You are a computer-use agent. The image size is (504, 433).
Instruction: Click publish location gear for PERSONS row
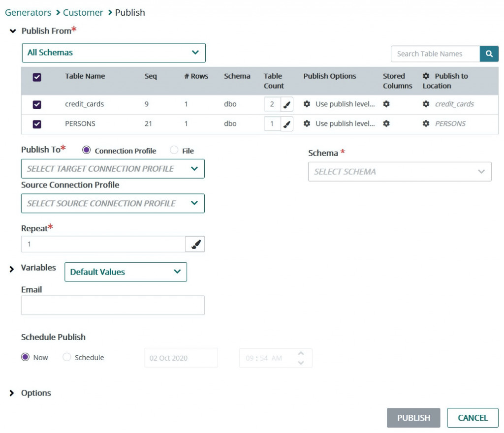[x=426, y=124]
